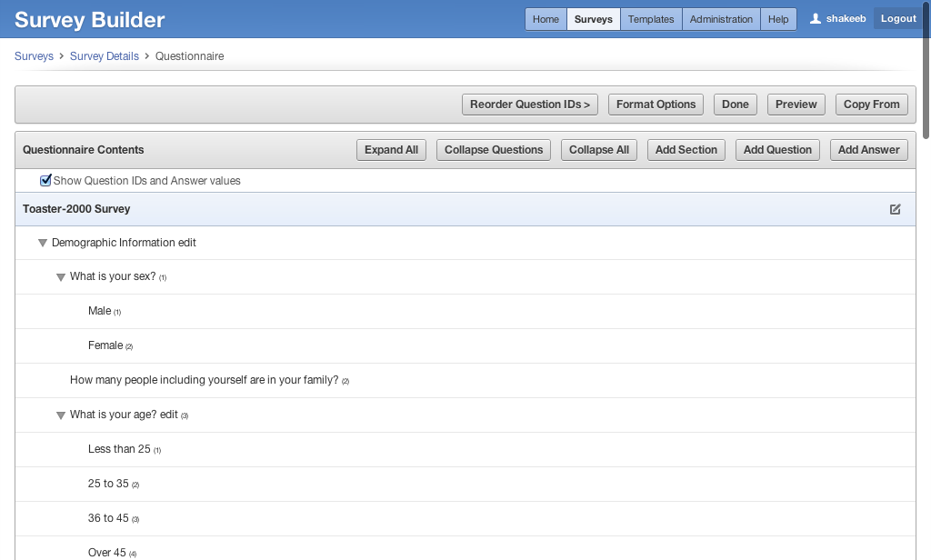
Task: Switch to the Templates tab
Action: click(651, 19)
